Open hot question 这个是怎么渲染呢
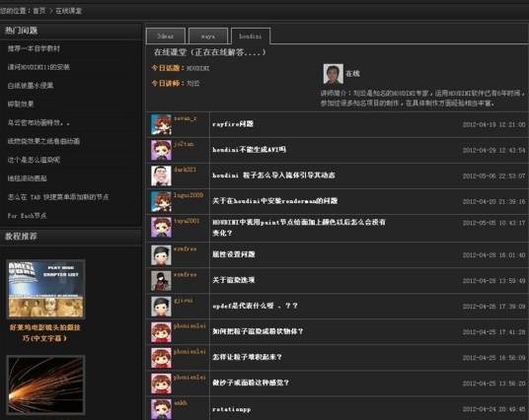Viewport: 529px width, 420px height. pyautogui.click(x=34, y=160)
